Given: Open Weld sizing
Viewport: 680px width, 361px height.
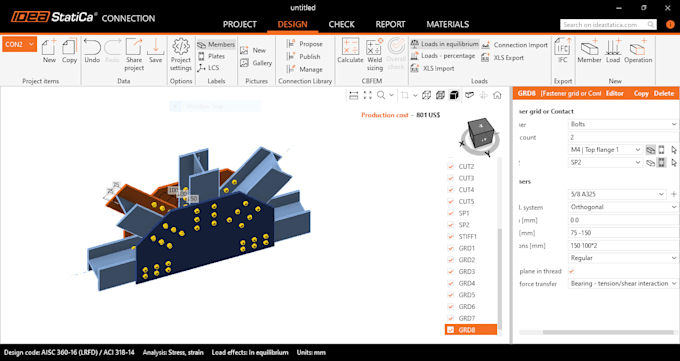Looking at the screenshot, I should click(x=375, y=55).
